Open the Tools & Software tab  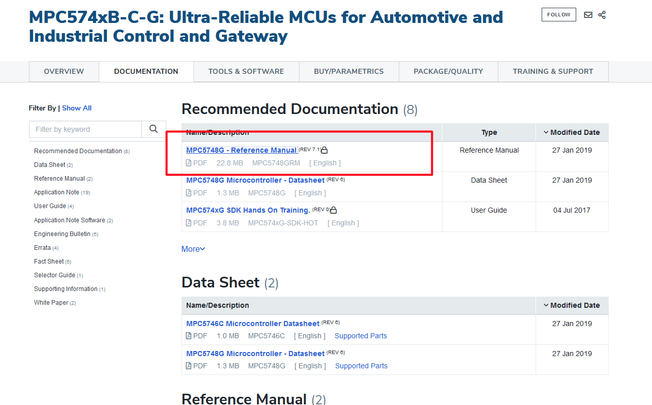(246, 71)
